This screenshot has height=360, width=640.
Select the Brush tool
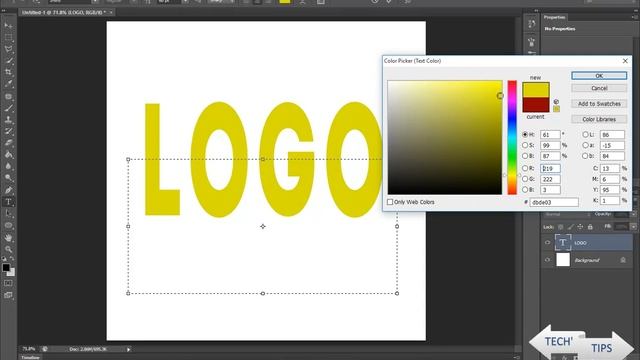click(x=8, y=108)
